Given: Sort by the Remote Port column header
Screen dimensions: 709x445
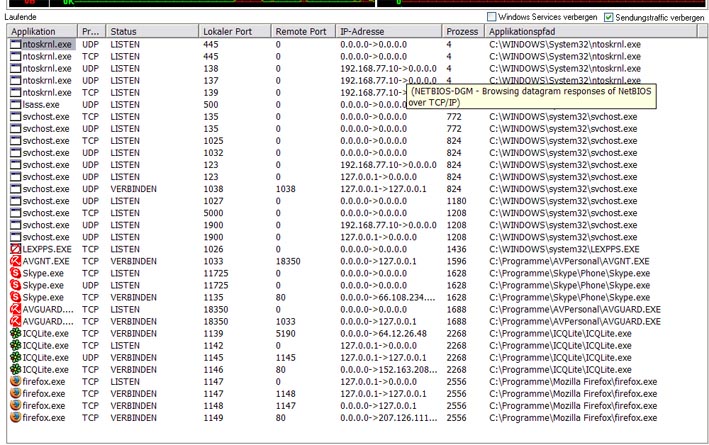Looking at the screenshot, I should pos(303,32).
